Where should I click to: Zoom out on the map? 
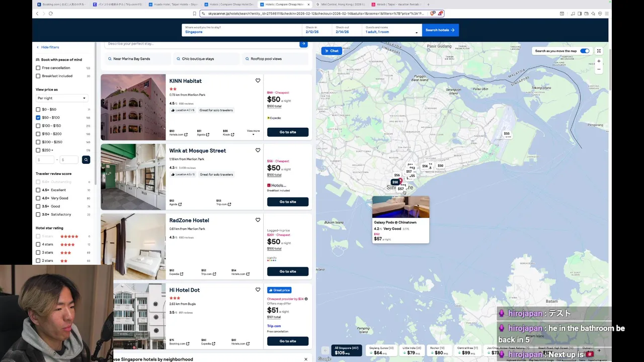coord(599,70)
